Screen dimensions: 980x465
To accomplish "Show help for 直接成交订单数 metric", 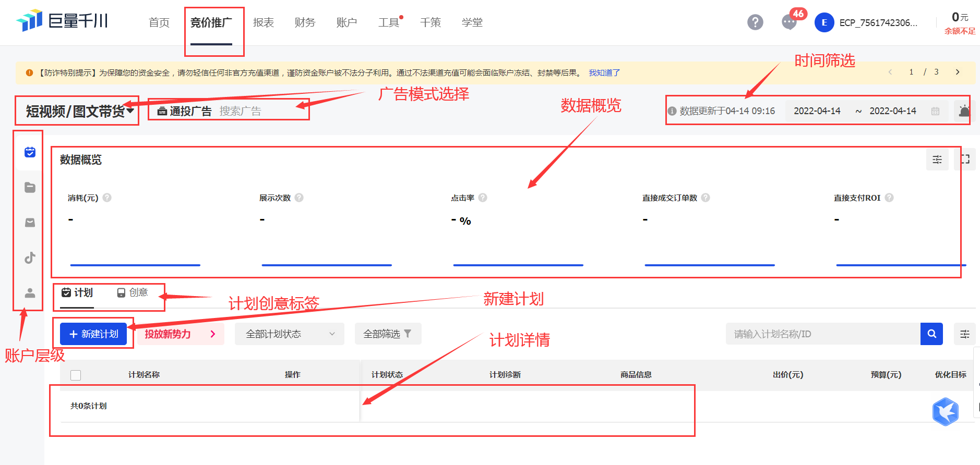I will pos(706,198).
